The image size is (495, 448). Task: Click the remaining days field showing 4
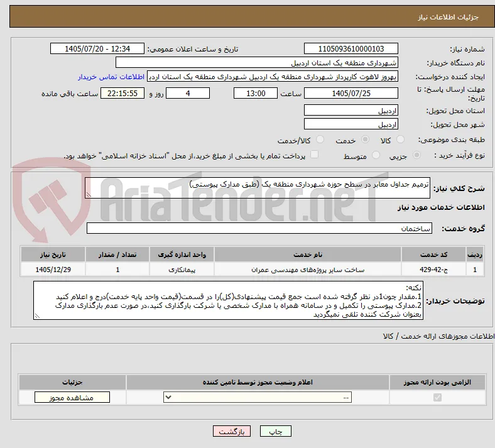click(x=188, y=93)
